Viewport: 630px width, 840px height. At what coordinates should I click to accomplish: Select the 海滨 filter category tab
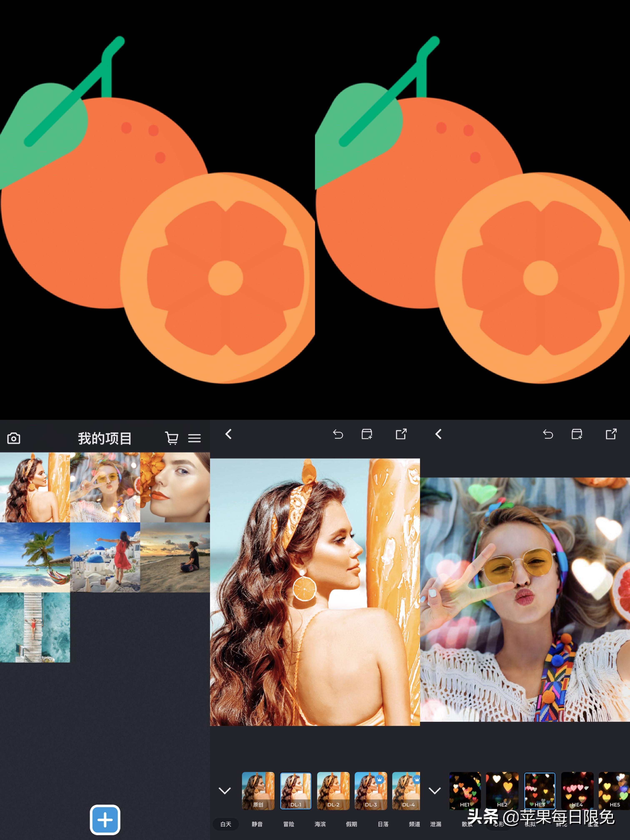click(321, 824)
